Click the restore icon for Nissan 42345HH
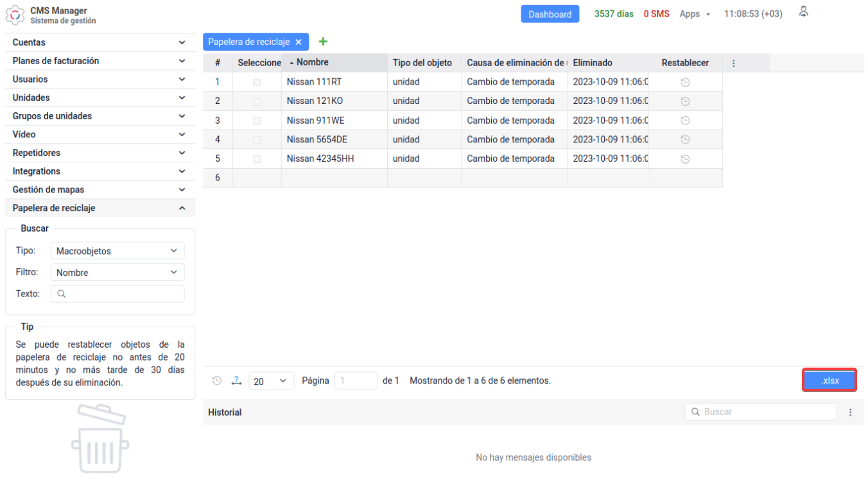Image resolution: width=868 pixels, height=494 pixels. tap(685, 158)
